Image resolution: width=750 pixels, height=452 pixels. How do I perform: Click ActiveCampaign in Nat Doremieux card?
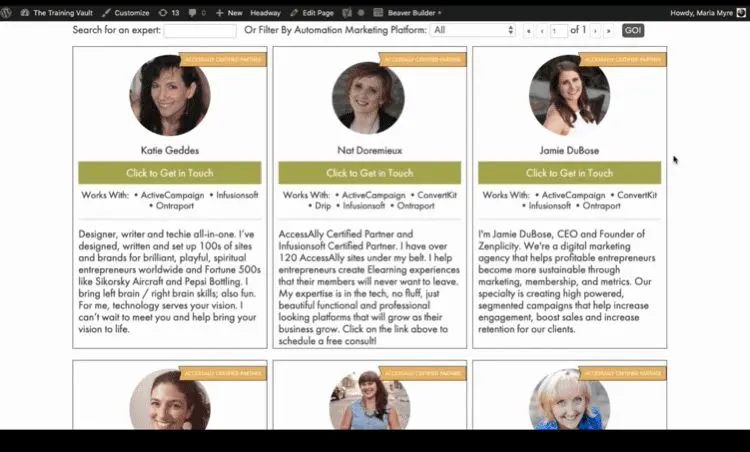click(x=374, y=195)
